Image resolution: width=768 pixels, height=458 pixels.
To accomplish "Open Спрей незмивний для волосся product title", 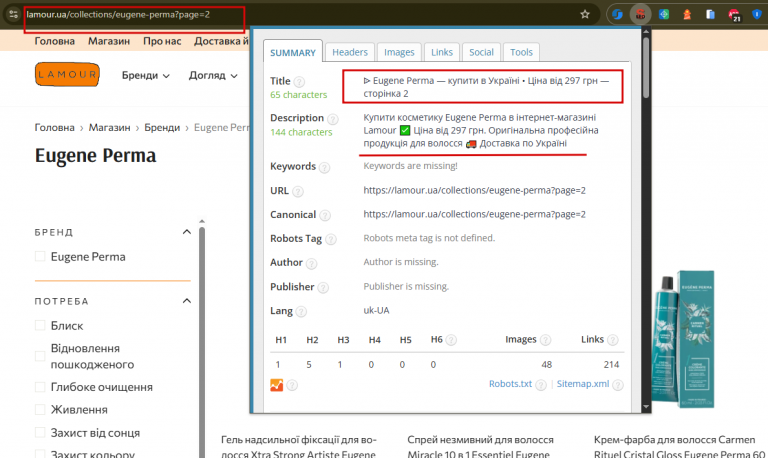I will coord(480,447).
